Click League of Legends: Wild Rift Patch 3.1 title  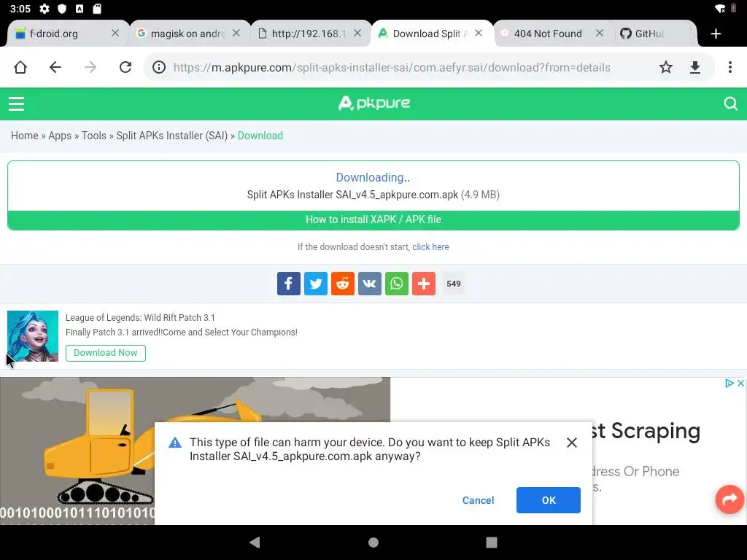tap(140, 318)
